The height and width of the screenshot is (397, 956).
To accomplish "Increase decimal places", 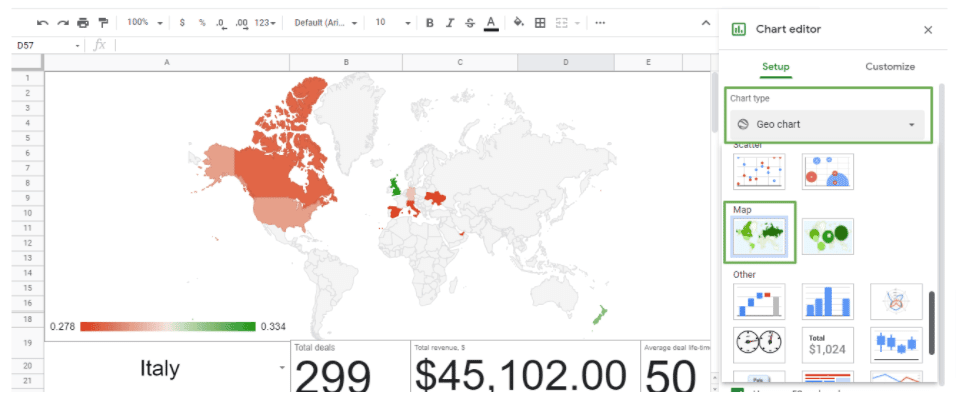I will (242, 23).
